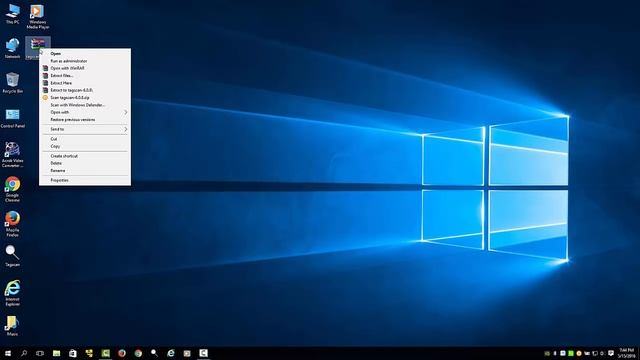Open Task View from the taskbar

(40, 353)
